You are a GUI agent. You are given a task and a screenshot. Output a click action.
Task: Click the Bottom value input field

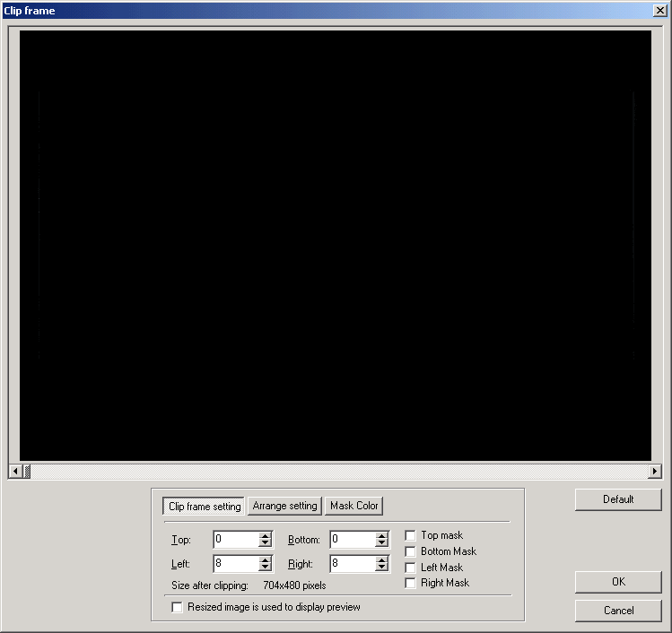(x=353, y=539)
